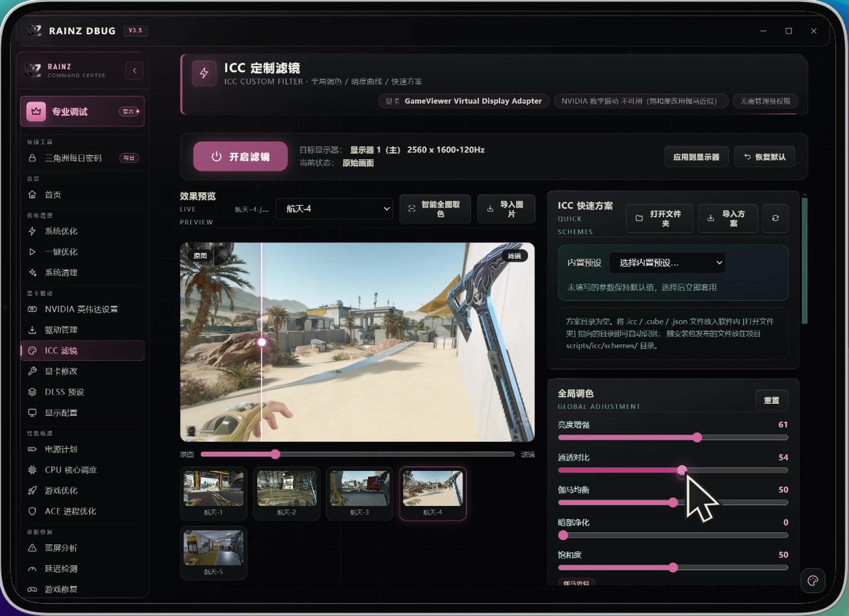
Task: Refresh the ICC quick schemes list
Action: coord(775,218)
